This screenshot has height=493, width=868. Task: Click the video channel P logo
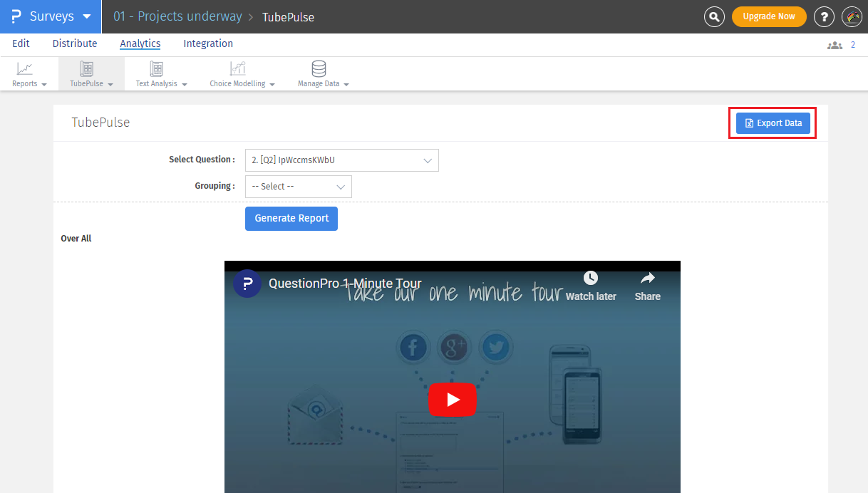(247, 284)
